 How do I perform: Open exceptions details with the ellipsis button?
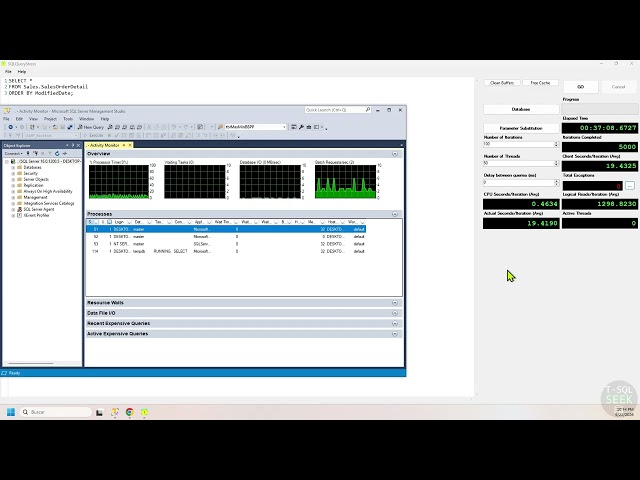[x=630, y=186]
